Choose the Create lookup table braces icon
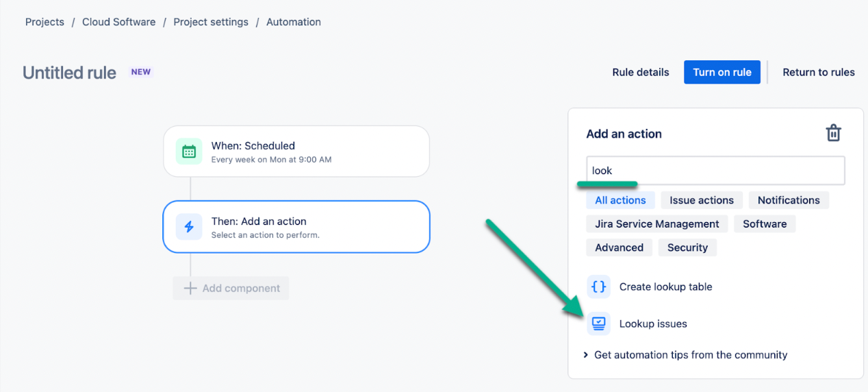The height and width of the screenshot is (392, 868). pos(599,287)
